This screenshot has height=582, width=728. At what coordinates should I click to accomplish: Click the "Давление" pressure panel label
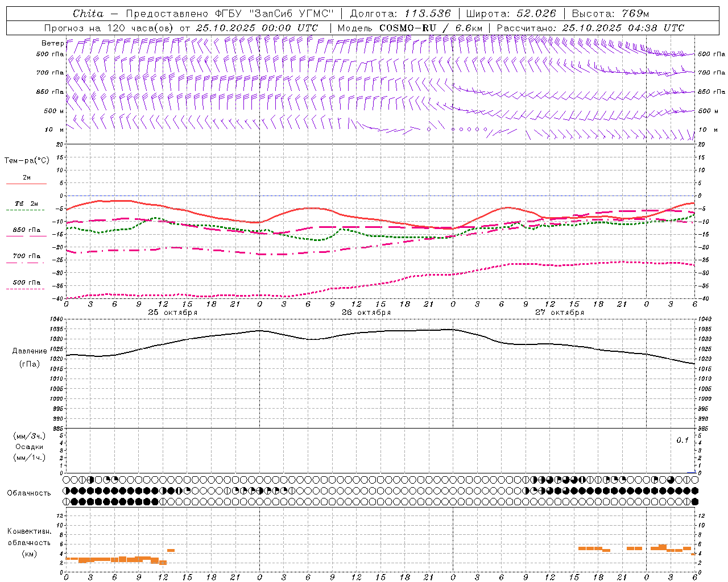pos(30,351)
